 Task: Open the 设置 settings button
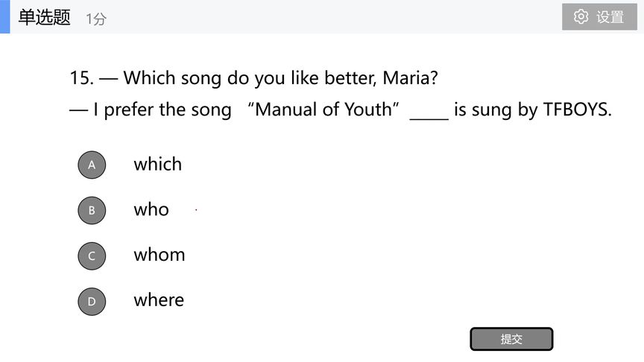tap(599, 16)
